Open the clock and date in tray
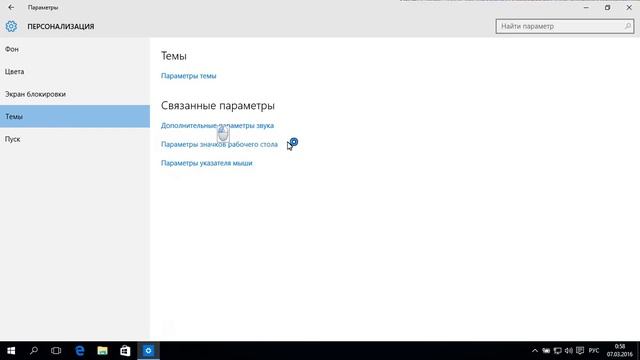 pyautogui.click(x=620, y=351)
